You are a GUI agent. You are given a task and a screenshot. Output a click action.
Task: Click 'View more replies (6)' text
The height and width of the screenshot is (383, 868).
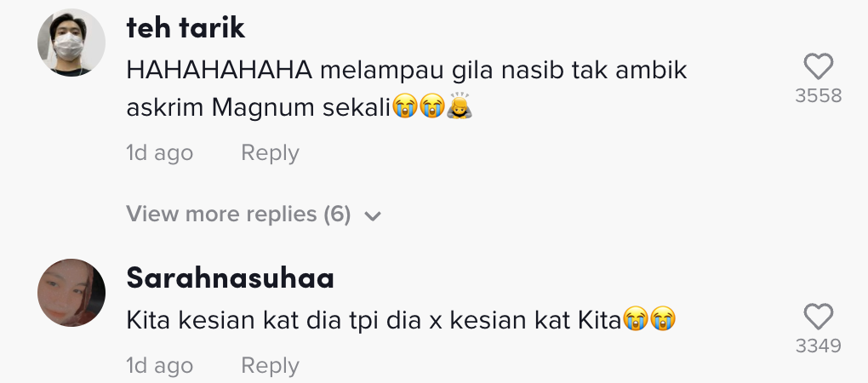point(238,214)
